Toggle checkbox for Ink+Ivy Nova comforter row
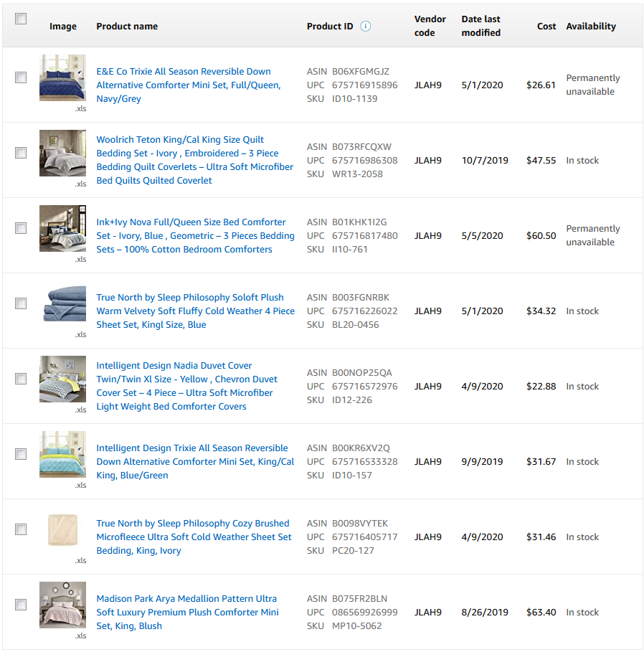This screenshot has height=652, width=644. tap(21, 228)
